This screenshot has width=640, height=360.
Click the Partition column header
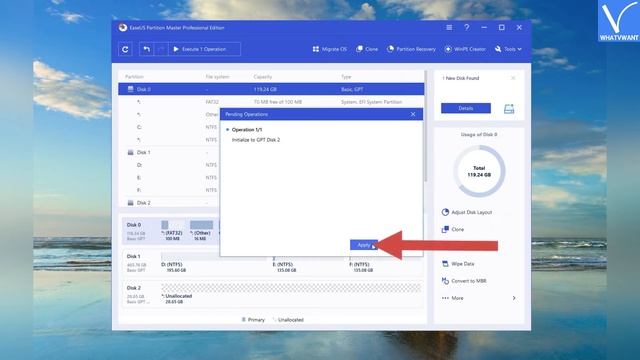click(x=134, y=77)
